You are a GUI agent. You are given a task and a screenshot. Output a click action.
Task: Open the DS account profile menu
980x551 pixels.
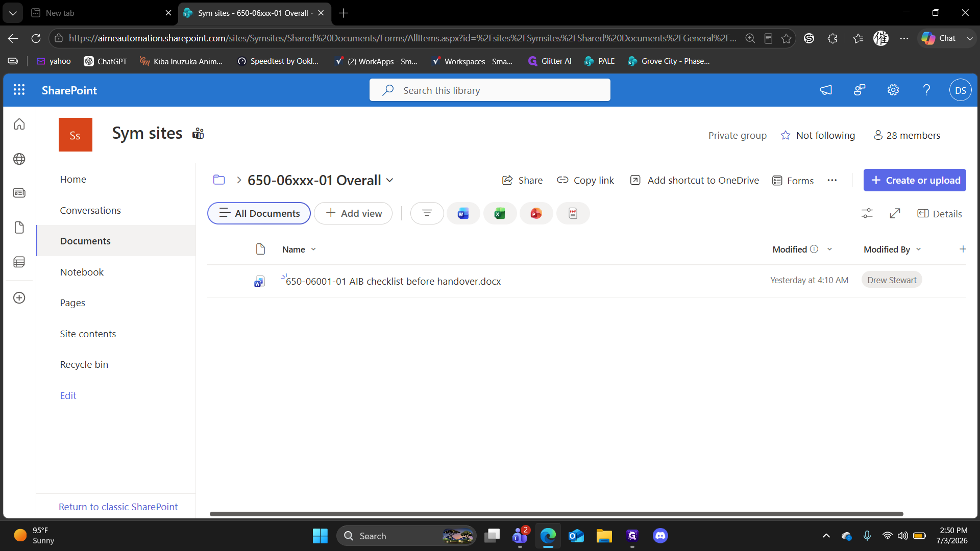[x=960, y=90]
